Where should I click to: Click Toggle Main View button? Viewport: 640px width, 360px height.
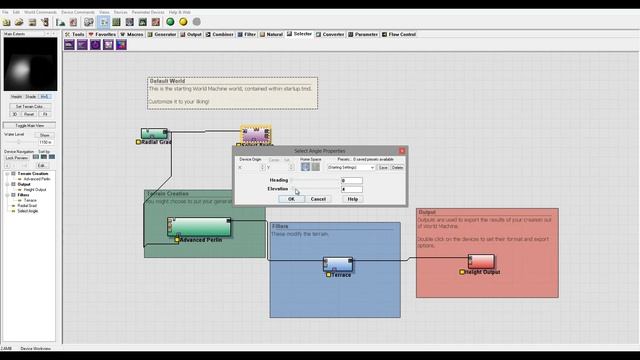click(29, 126)
